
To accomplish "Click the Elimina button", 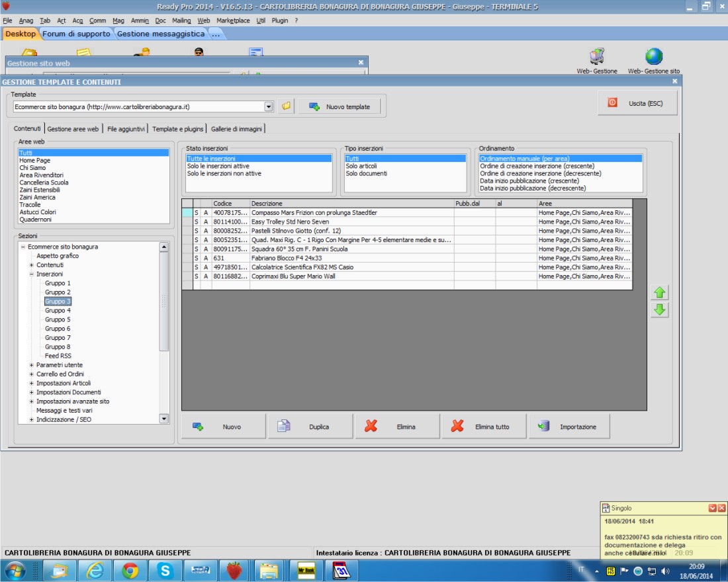I will click(398, 427).
